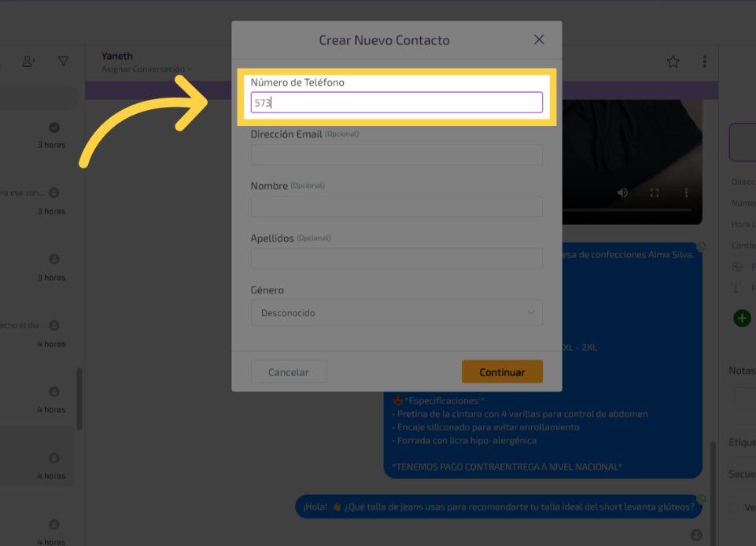Click the add contact icon
The image size is (756, 546).
(x=29, y=61)
